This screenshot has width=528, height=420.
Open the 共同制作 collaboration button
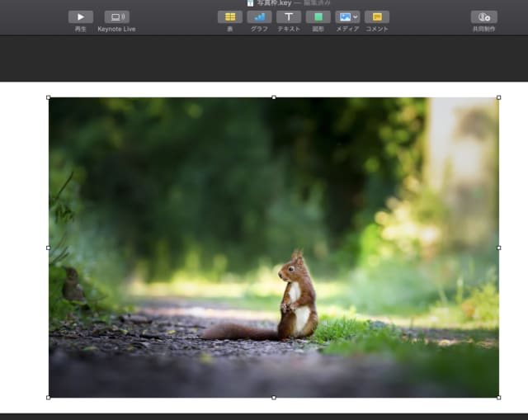(483, 17)
